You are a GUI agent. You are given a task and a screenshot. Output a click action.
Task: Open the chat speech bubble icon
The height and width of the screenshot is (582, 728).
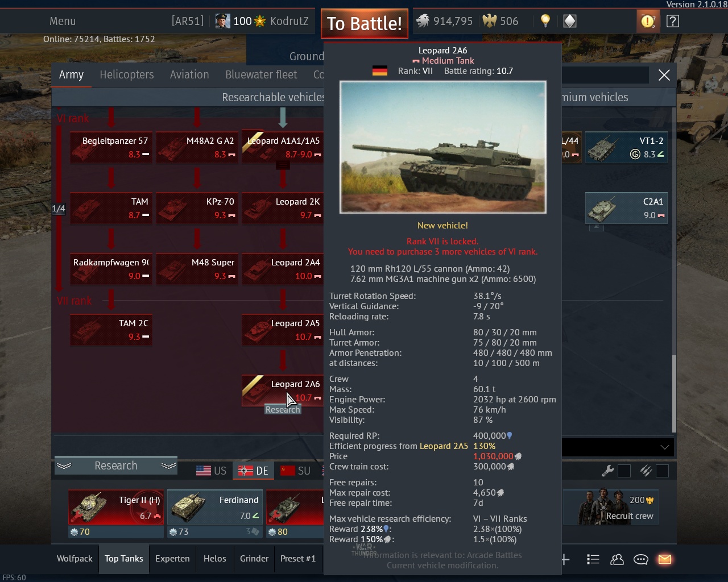click(x=641, y=559)
